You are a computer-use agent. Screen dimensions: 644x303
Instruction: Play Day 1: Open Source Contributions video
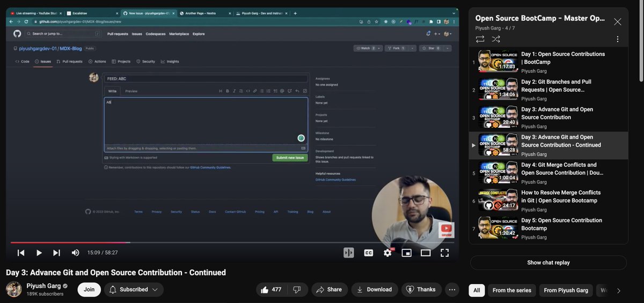[x=548, y=62]
